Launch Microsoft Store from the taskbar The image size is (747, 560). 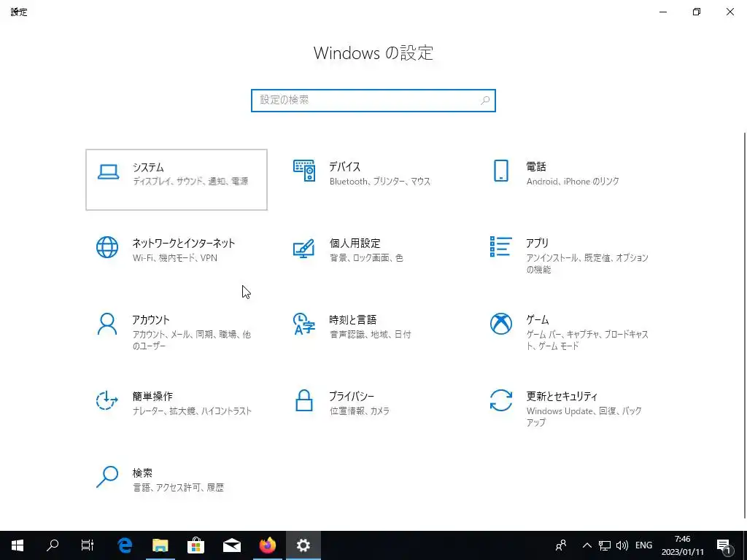click(196, 545)
